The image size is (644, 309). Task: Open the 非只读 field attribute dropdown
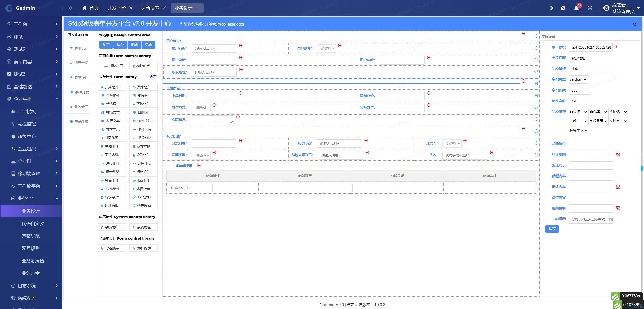[578, 112]
